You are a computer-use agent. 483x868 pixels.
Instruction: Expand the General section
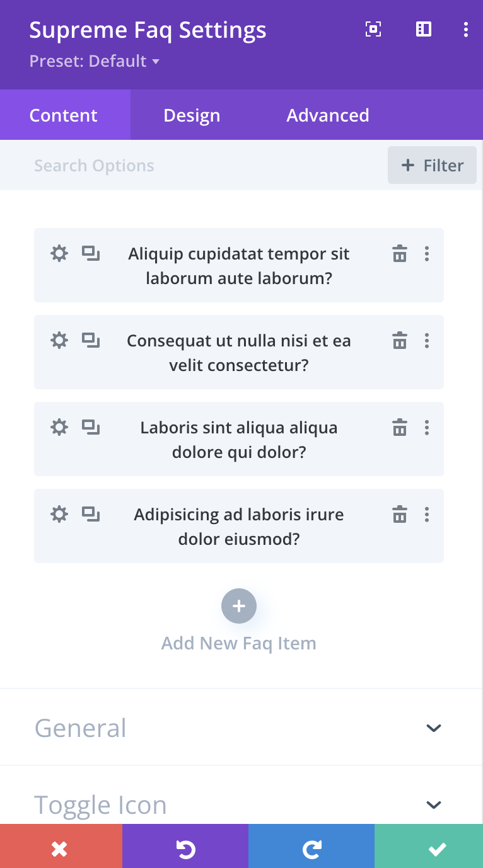pos(433,728)
